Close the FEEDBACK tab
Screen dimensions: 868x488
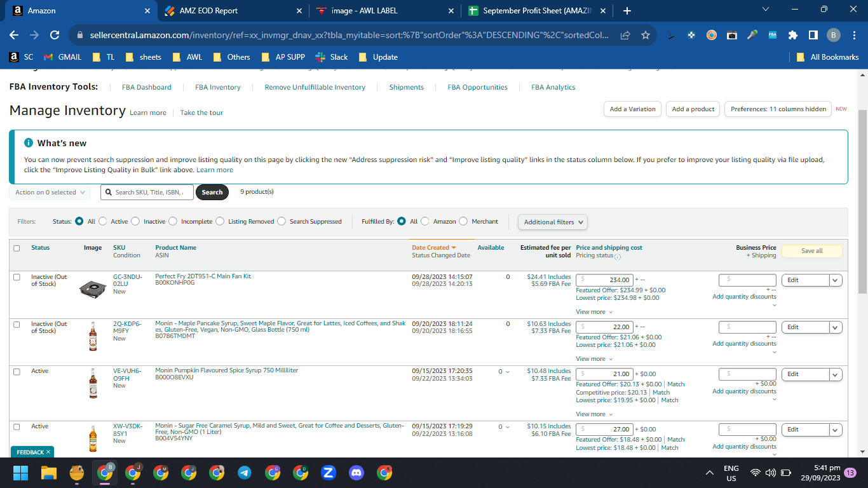point(49,452)
